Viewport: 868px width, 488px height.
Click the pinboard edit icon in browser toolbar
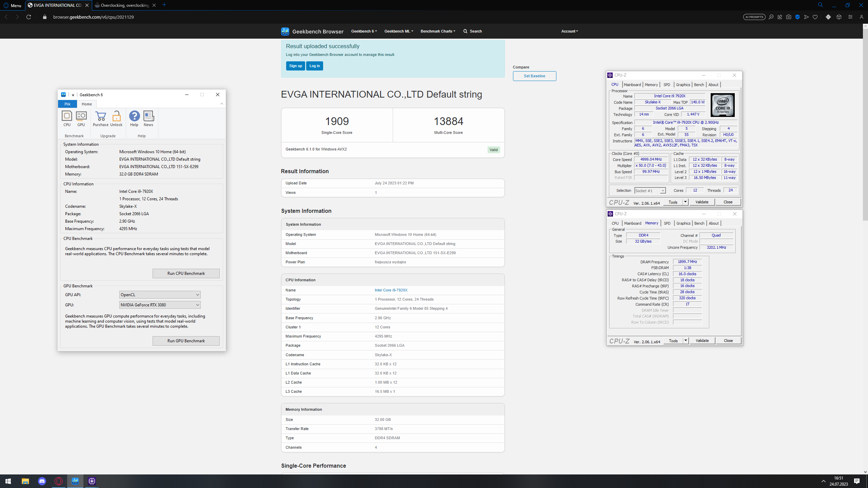click(780, 17)
